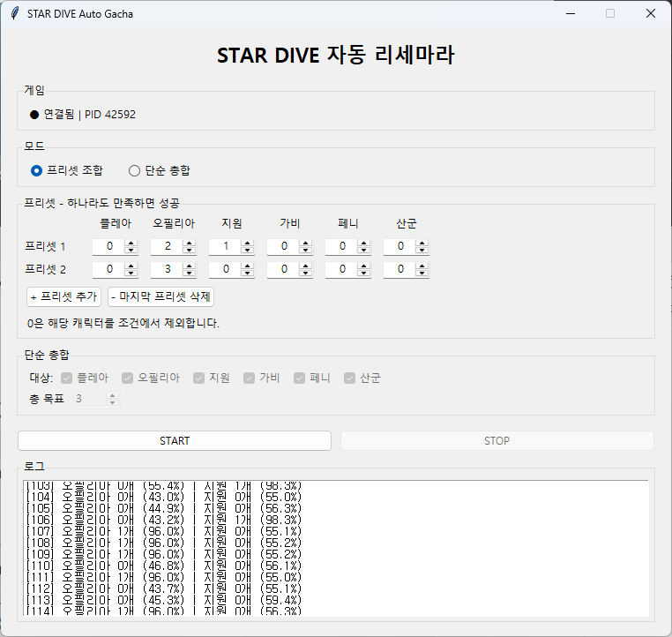Increase 페니 value for 프리셋 2
The image size is (672, 637).
tap(364, 266)
